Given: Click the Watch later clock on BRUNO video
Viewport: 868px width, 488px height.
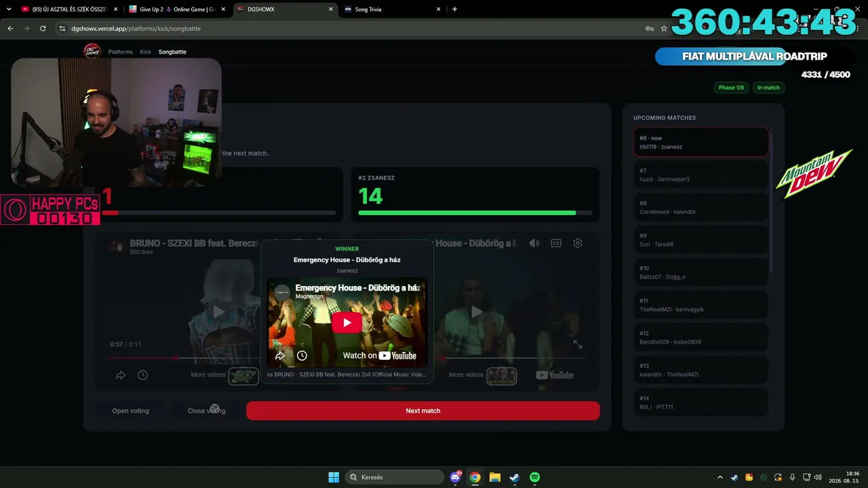Looking at the screenshot, I should click(142, 375).
